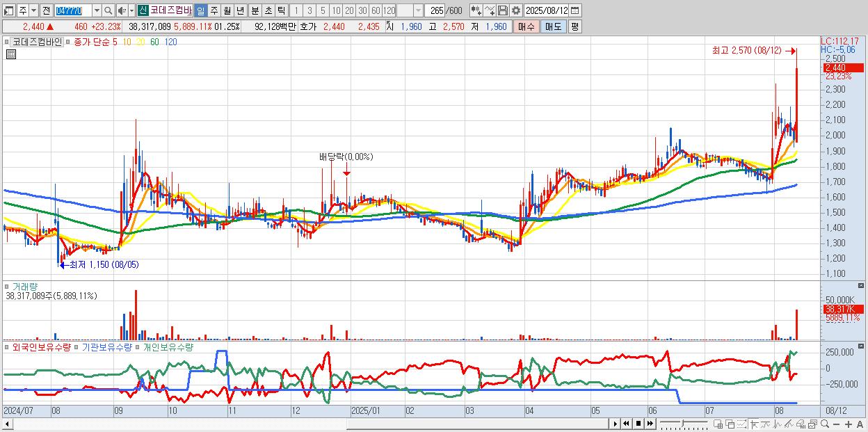The height and width of the screenshot is (432, 868).
Task: Toggle the crosshair cursor tool icon
Action: [x=754, y=424]
